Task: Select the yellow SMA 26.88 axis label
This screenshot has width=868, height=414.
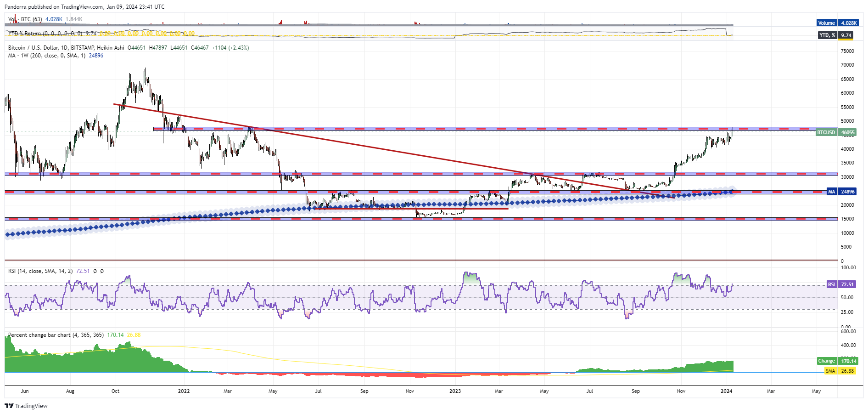Action: 840,371
